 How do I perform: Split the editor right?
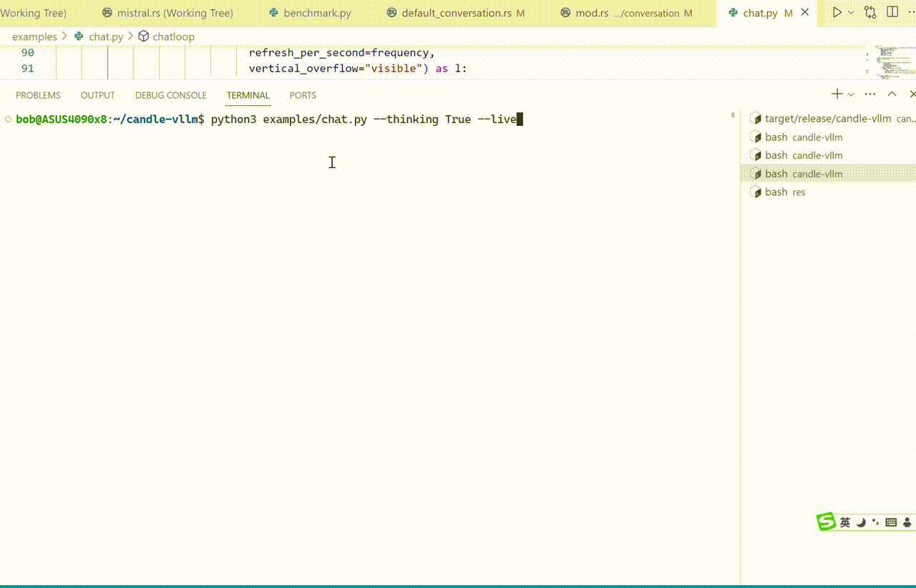click(892, 12)
